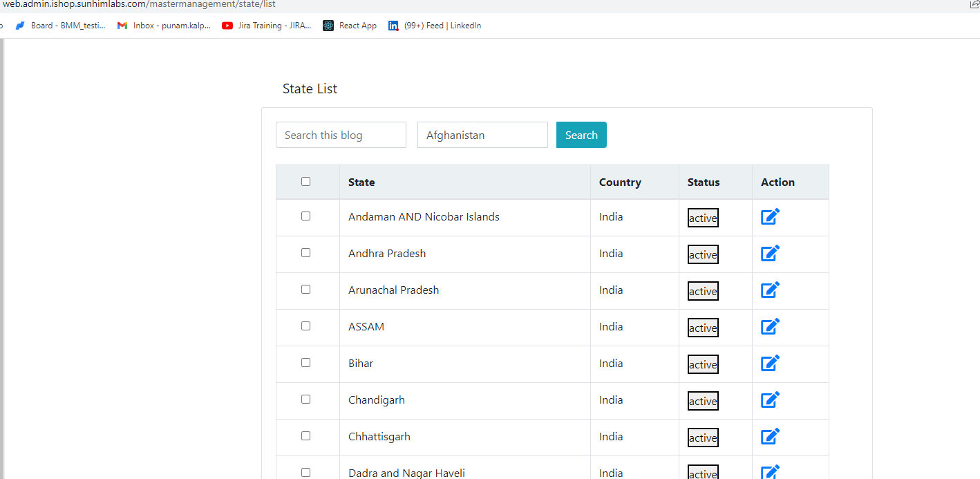The image size is (980, 479).
Task: Open the Jira Training YouTube bookmark
Action: tap(267, 26)
